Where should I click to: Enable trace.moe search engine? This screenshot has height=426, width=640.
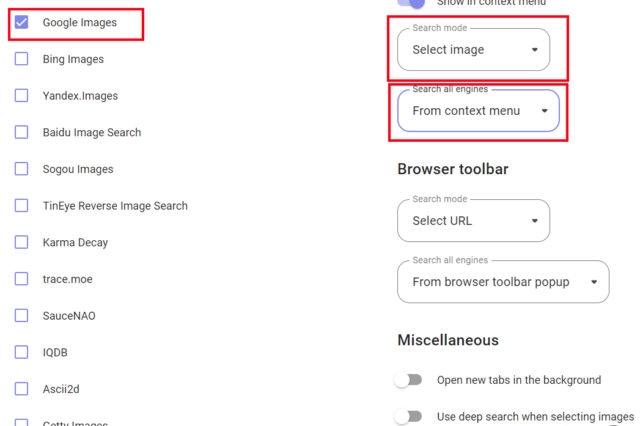pyautogui.click(x=22, y=279)
